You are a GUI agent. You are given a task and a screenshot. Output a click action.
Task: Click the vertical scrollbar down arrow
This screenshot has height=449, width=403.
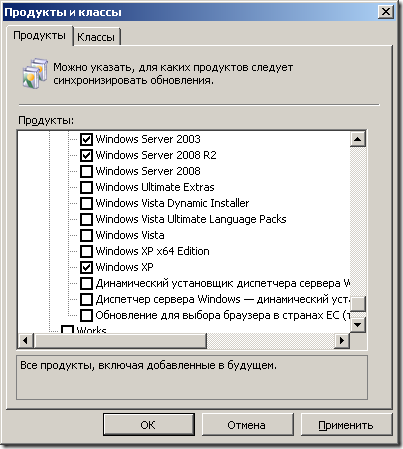(x=358, y=324)
